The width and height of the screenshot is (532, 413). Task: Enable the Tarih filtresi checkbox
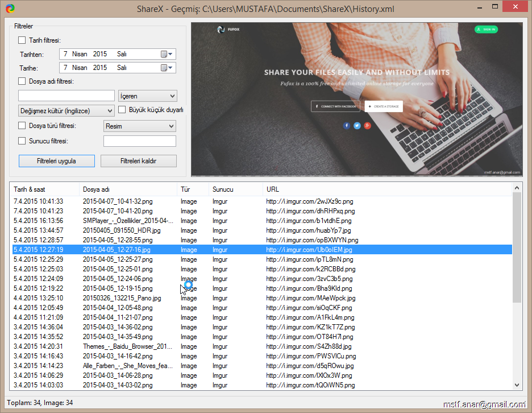(22, 40)
